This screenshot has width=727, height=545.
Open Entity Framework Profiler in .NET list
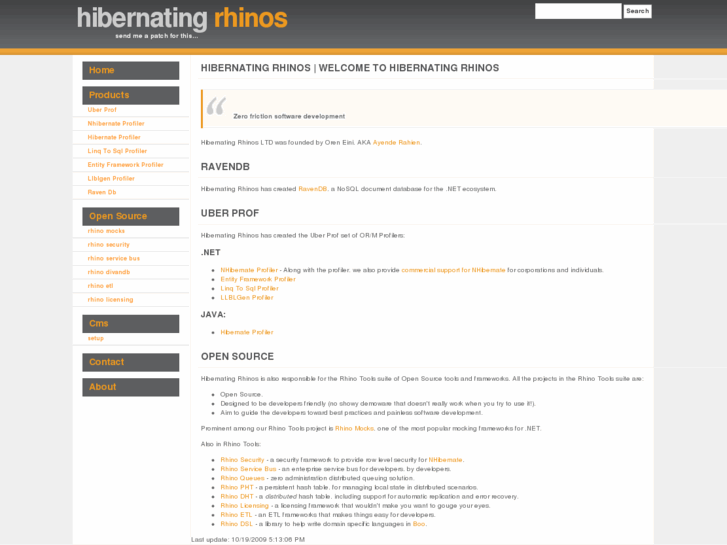[x=258, y=279]
